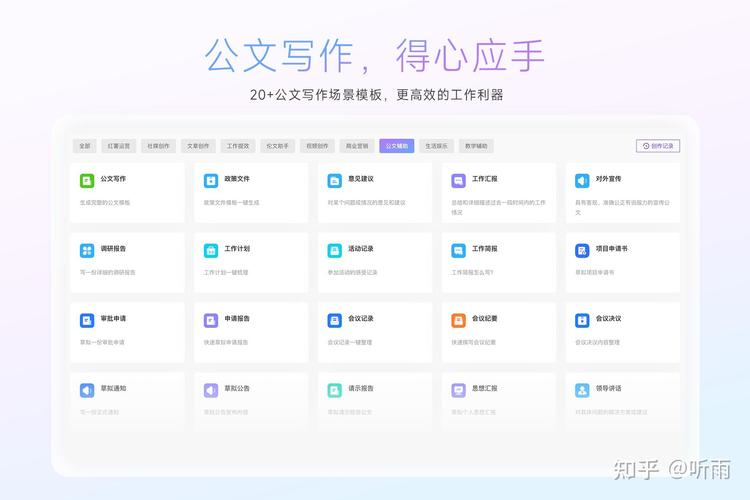Click the description '工作简报怎么写?'

[472, 272]
